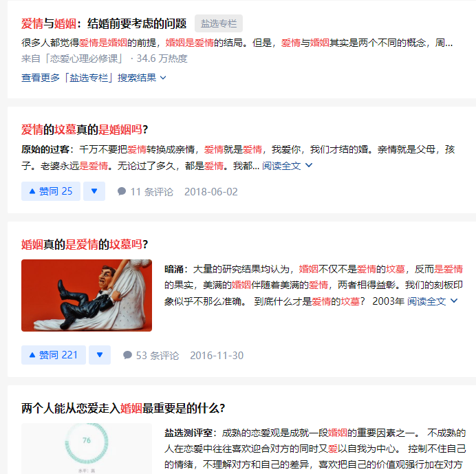Expand 查看更多「盐选专栏」搜索结果
476x474 pixels.
[x=94, y=78]
